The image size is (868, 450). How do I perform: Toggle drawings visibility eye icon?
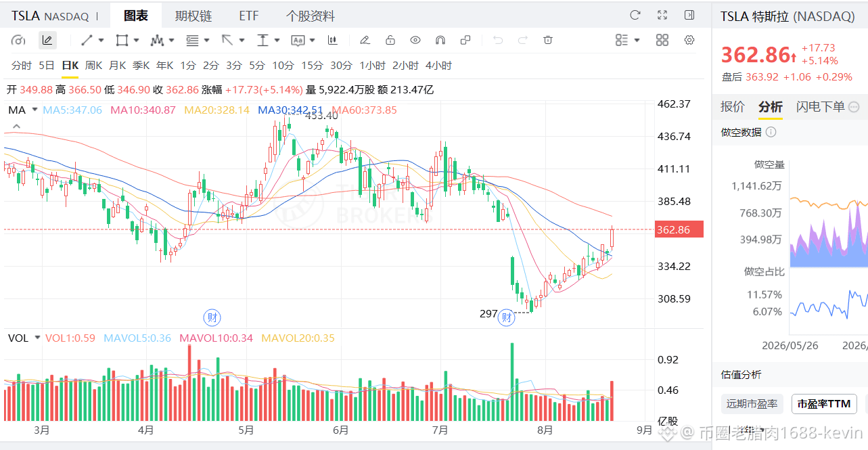pos(415,41)
